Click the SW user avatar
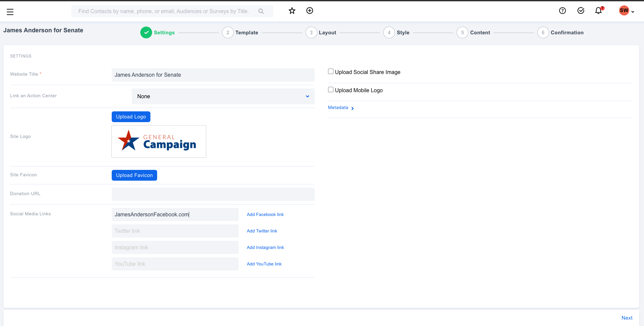The height and width of the screenshot is (326, 644). 624,10
